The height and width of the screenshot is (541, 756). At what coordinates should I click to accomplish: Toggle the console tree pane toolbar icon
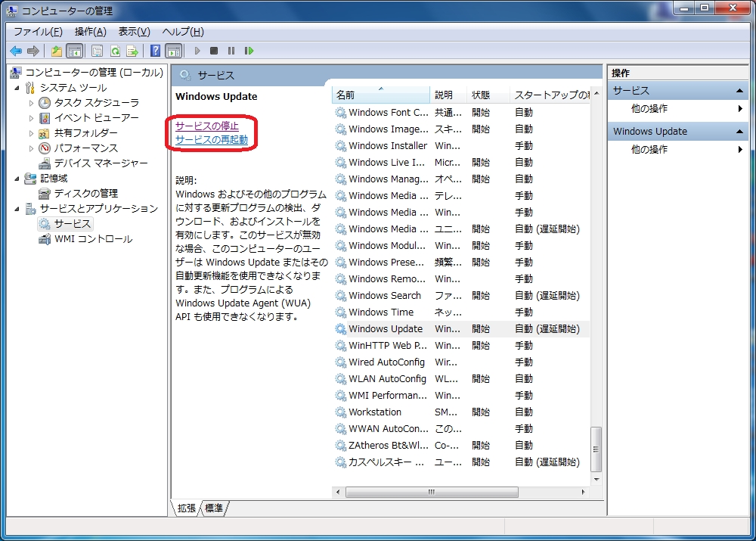pyautogui.click(x=75, y=51)
